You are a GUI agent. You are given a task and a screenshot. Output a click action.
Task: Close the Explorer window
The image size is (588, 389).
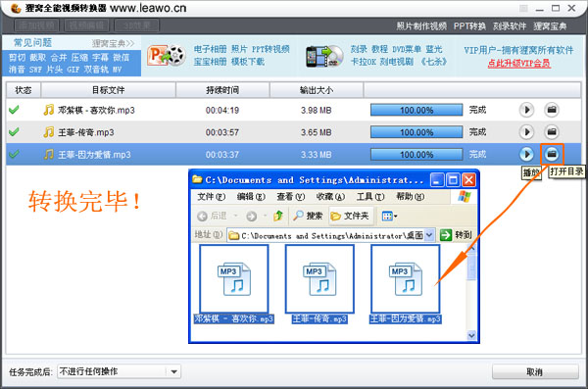point(468,180)
